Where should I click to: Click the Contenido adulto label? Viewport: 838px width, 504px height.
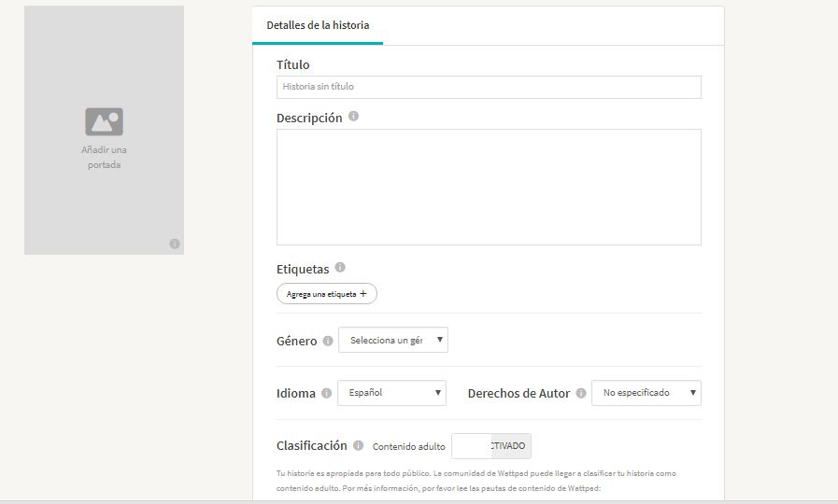(x=409, y=446)
